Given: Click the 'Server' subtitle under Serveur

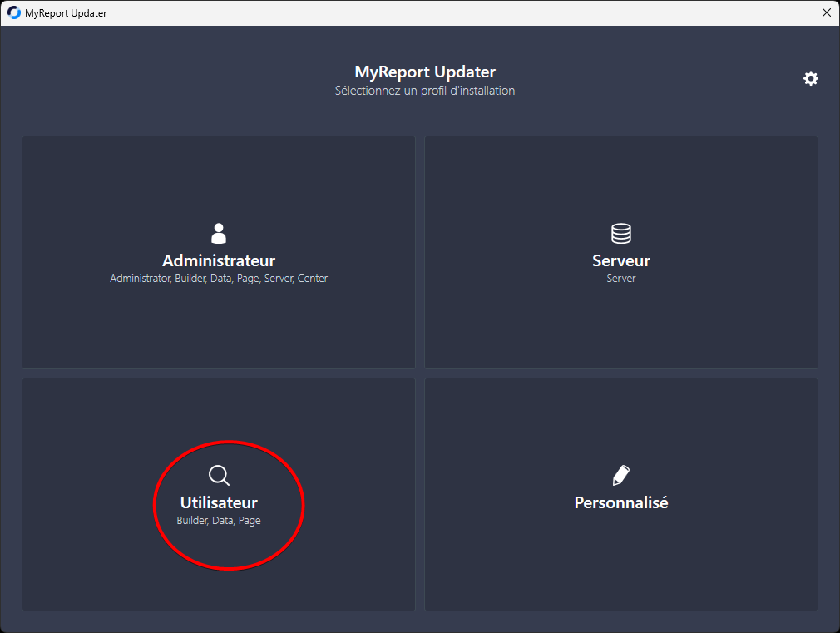Looking at the screenshot, I should [x=621, y=278].
